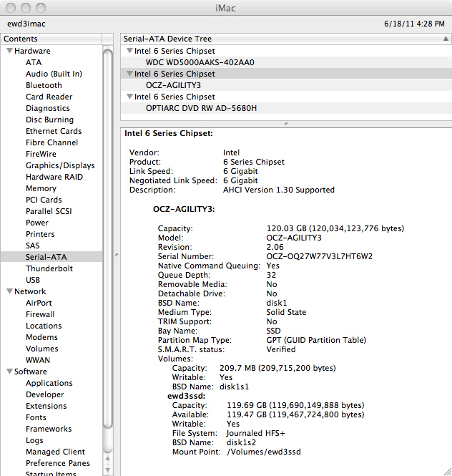The image size is (452, 476).
Task: Select Diagnostics in the sidebar
Action: coord(48,108)
